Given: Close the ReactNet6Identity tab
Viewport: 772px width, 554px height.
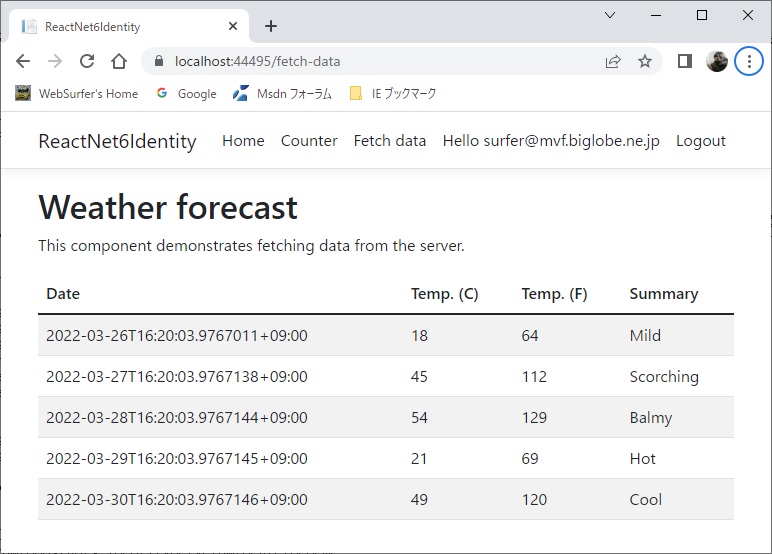Looking at the screenshot, I should (233, 26).
